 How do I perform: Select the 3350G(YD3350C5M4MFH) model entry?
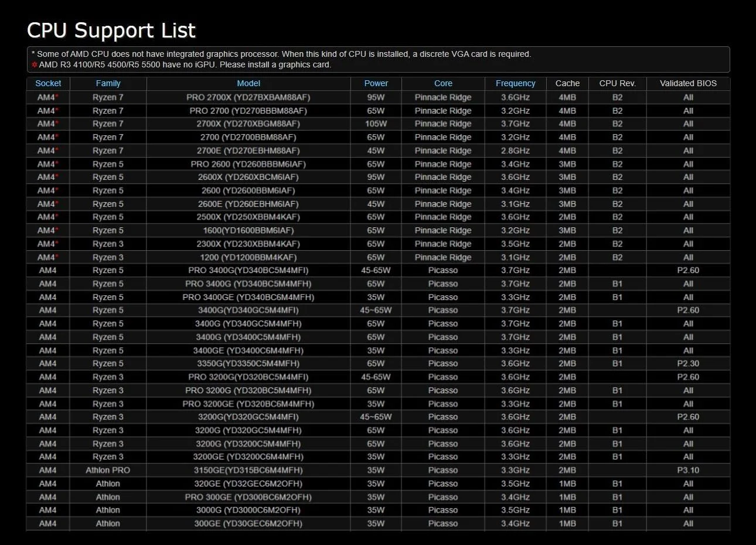pyautogui.click(x=248, y=363)
